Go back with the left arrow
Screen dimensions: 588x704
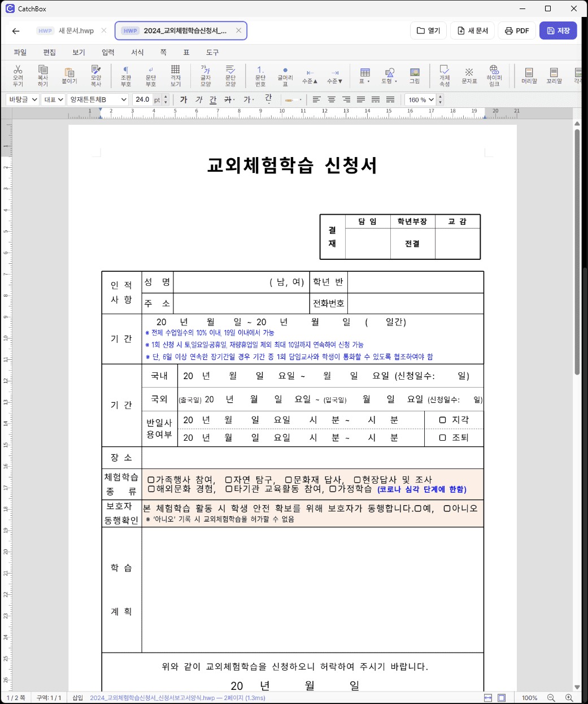click(x=16, y=31)
